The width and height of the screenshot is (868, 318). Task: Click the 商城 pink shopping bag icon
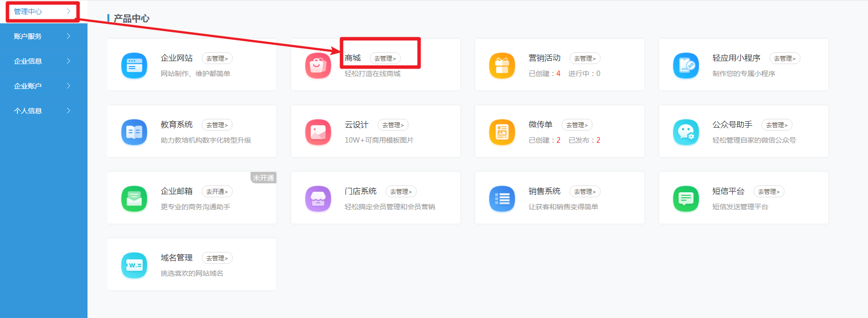pyautogui.click(x=318, y=65)
